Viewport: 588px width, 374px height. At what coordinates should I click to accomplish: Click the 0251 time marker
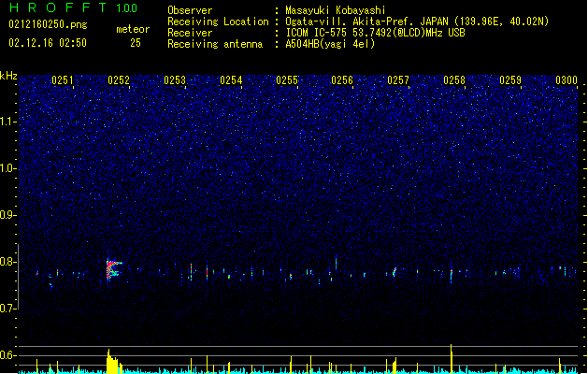[x=63, y=80]
